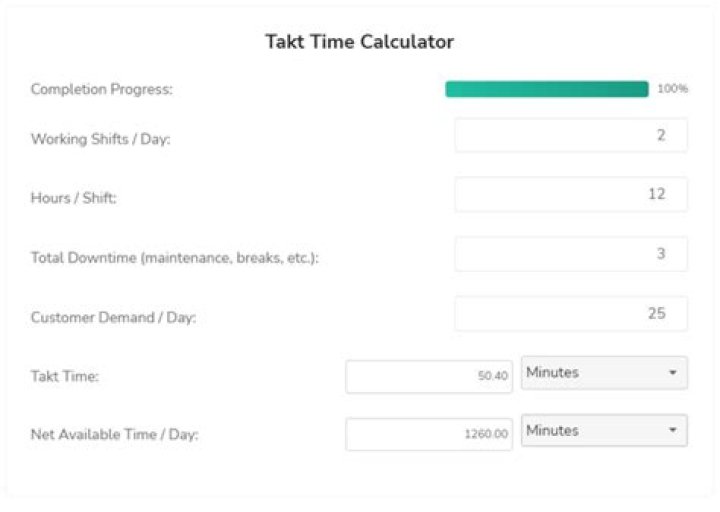Image resolution: width=720 pixels, height=512 pixels.
Task: Click the Hours / Shift label text
Action: click(x=74, y=198)
